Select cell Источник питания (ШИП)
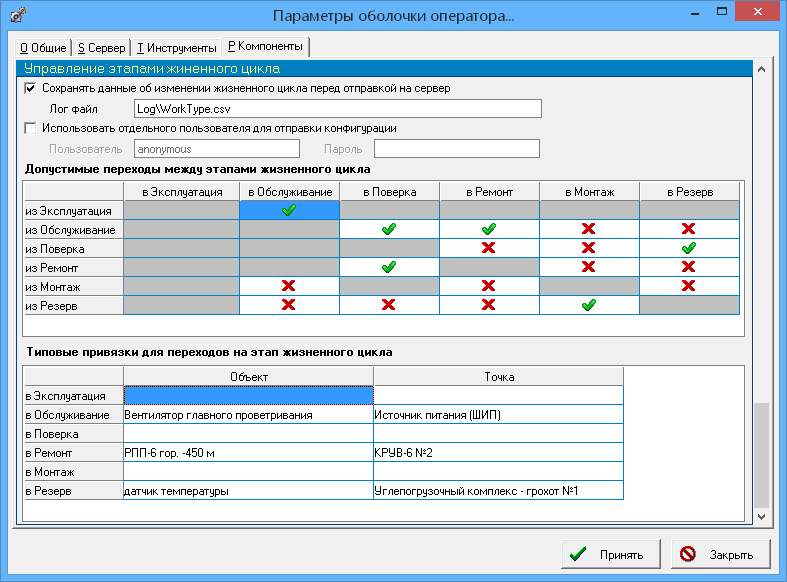 (498, 415)
